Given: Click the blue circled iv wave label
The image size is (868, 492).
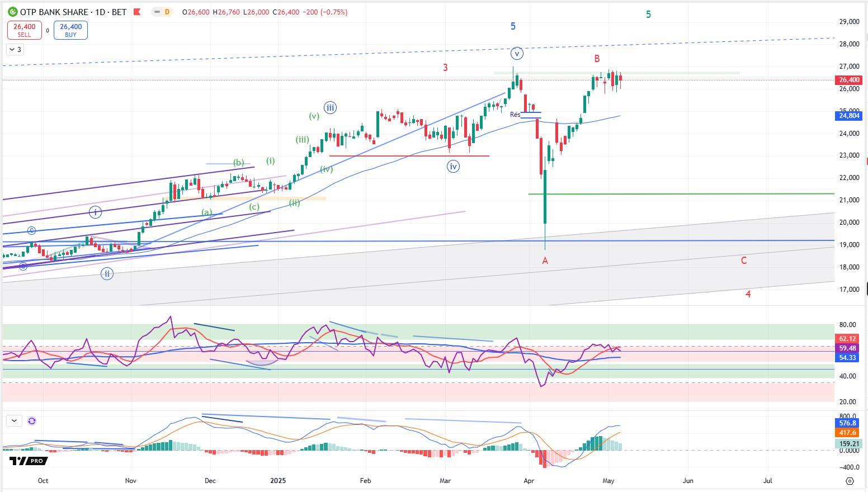Looking at the screenshot, I should 454,166.
